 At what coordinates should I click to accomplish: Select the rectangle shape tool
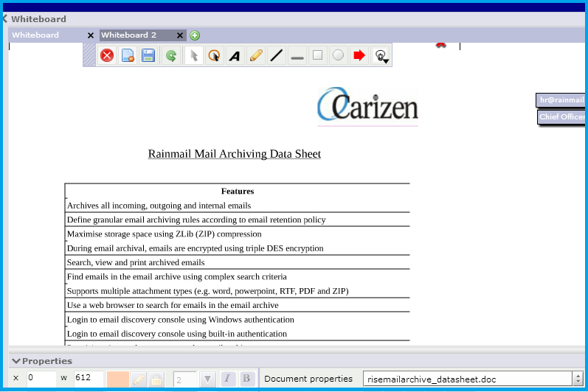coord(318,55)
